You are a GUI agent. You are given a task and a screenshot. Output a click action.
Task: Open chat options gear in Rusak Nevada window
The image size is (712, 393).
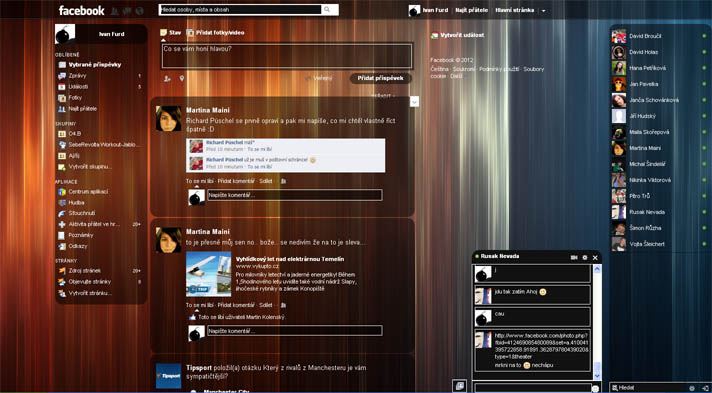(x=585, y=258)
